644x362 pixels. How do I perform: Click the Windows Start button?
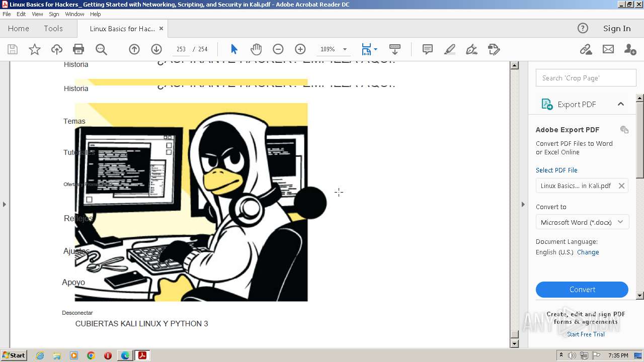click(14, 355)
